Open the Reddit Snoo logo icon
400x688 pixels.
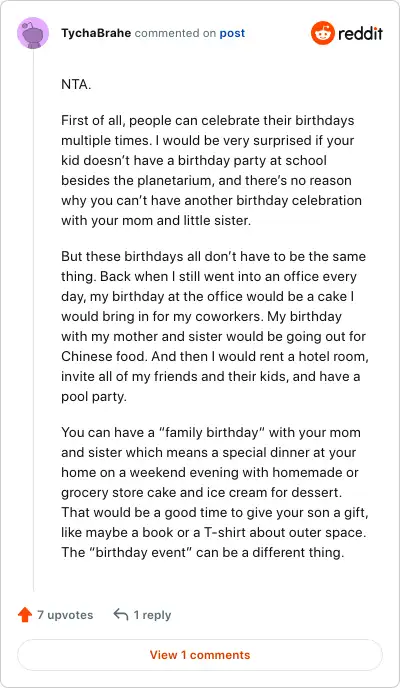pos(323,33)
